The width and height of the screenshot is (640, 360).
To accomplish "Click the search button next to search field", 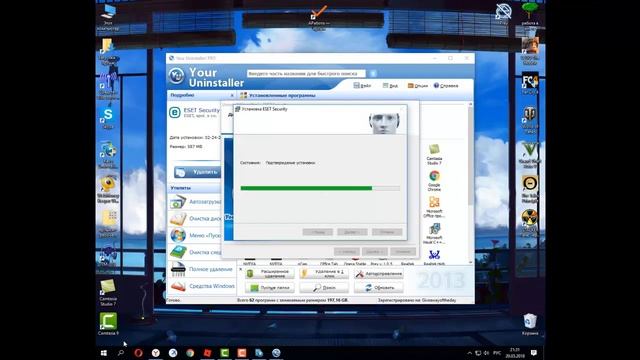I will [373, 73].
